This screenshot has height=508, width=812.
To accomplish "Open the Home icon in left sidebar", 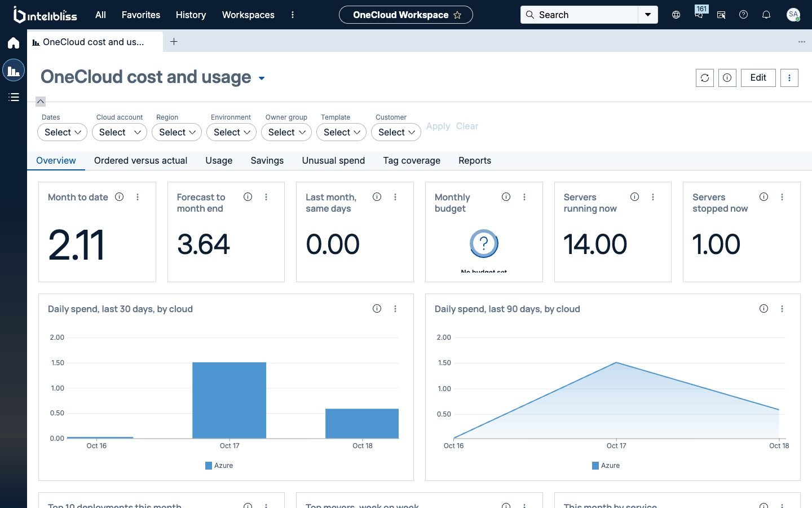I will (14, 43).
